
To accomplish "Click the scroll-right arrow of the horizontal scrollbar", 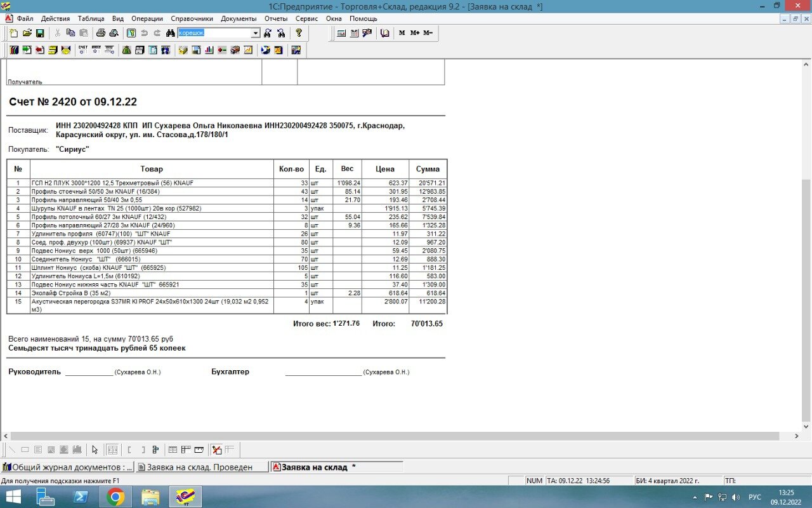I will [797, 436].
